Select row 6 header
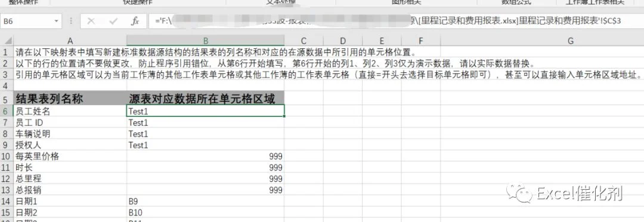 tap(7, 111)
